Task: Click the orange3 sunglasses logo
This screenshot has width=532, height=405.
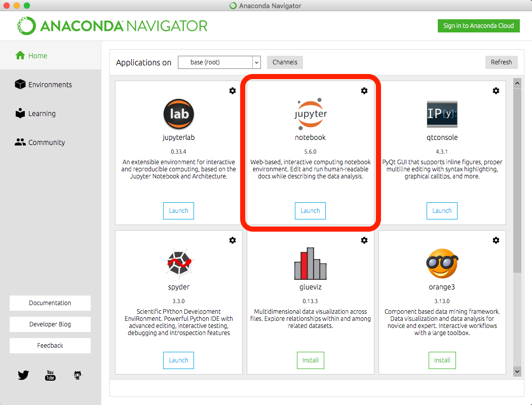Action: (x=442, y=264)
